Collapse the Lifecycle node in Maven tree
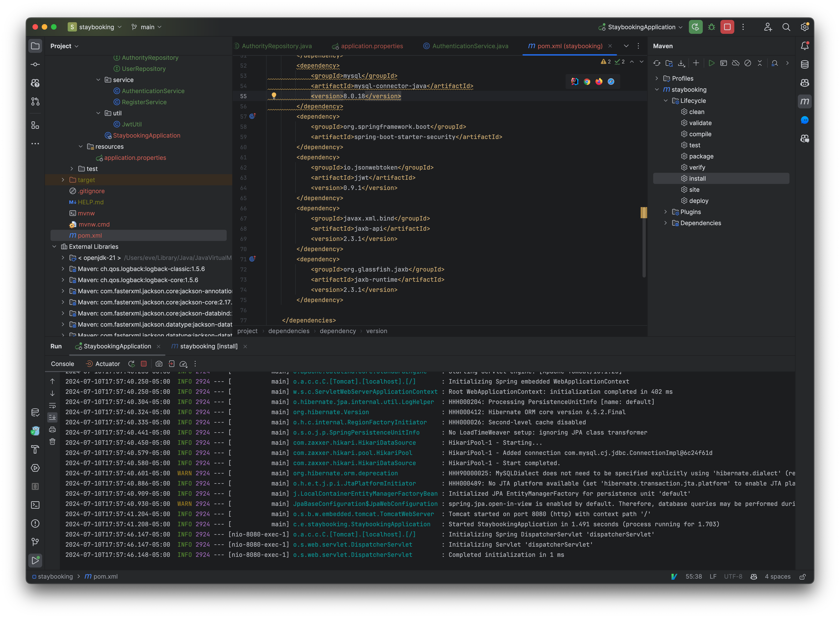Screen dimensions: 840x618 click(x=666, y=101)
